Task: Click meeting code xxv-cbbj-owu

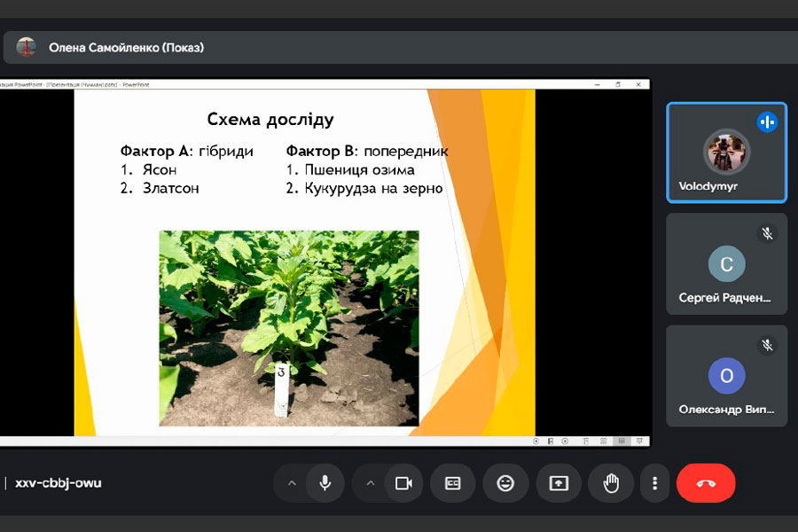Action: coord(59,483)
